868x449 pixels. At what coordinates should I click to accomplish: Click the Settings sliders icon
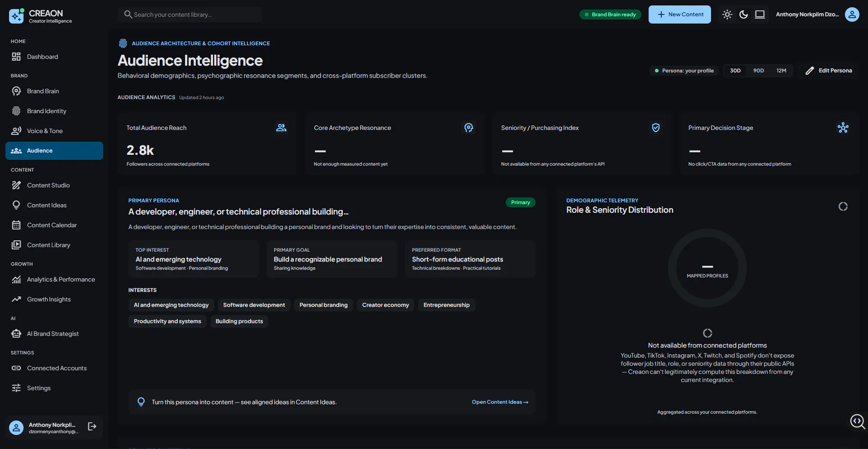(16, 388)
